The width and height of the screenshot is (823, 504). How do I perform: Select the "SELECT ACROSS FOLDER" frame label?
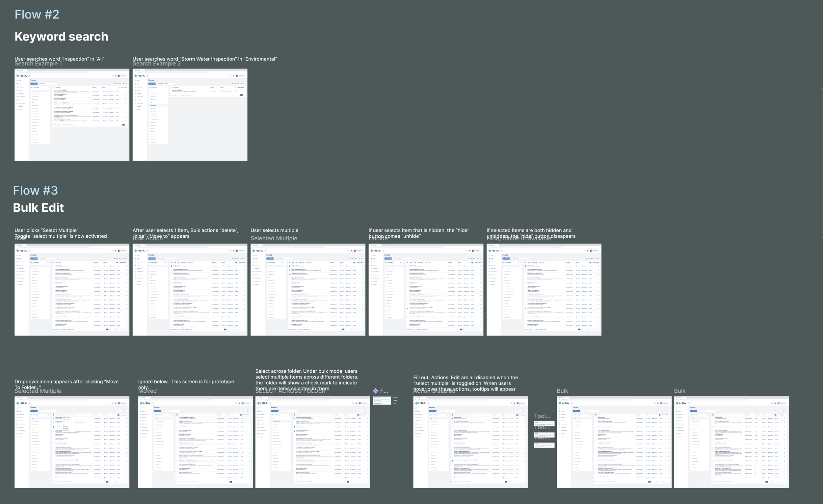(x=290, y=391)
